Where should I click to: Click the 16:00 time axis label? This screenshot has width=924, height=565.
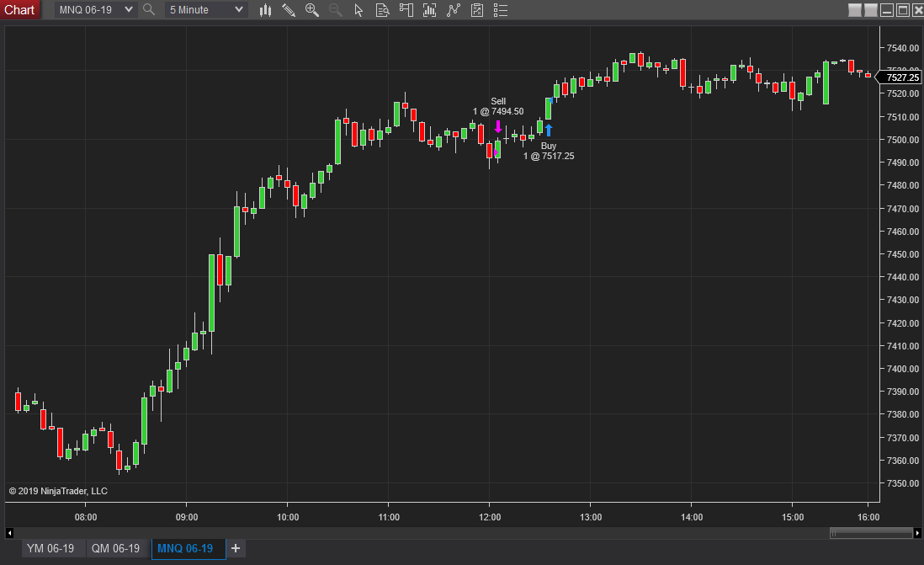[868, 517]
